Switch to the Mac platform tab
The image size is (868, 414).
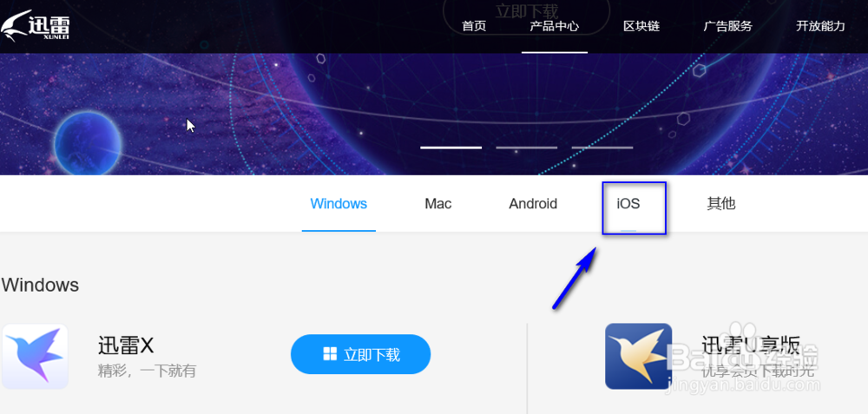(x=437, y=204)
